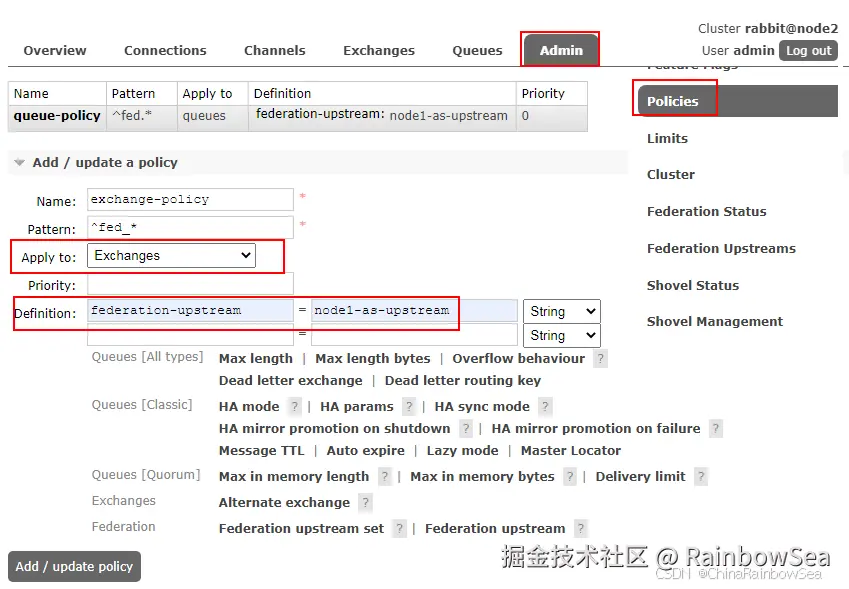Focus the empty second definition value field
The height and width of the screenshot is (589, 849).
click(414, 335)
